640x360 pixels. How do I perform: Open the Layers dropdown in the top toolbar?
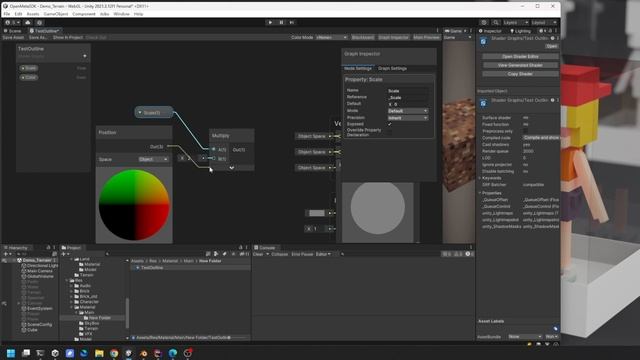516,22
